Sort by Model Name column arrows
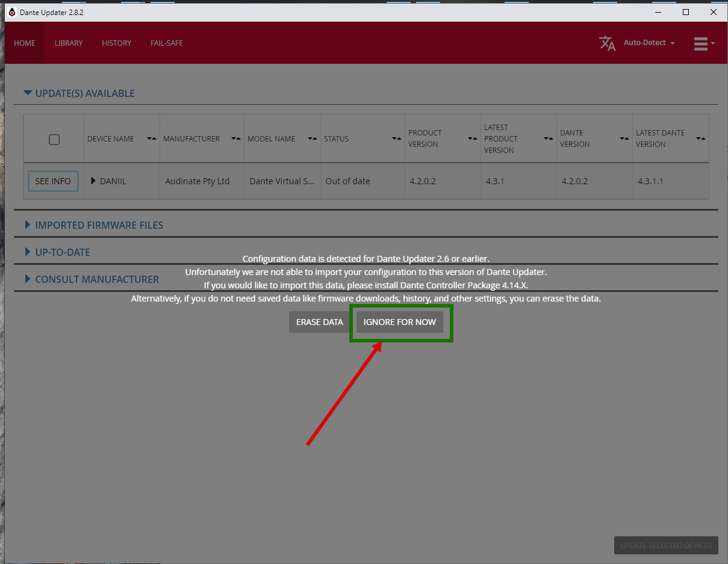The image size is (728, 564). (312, 138)
